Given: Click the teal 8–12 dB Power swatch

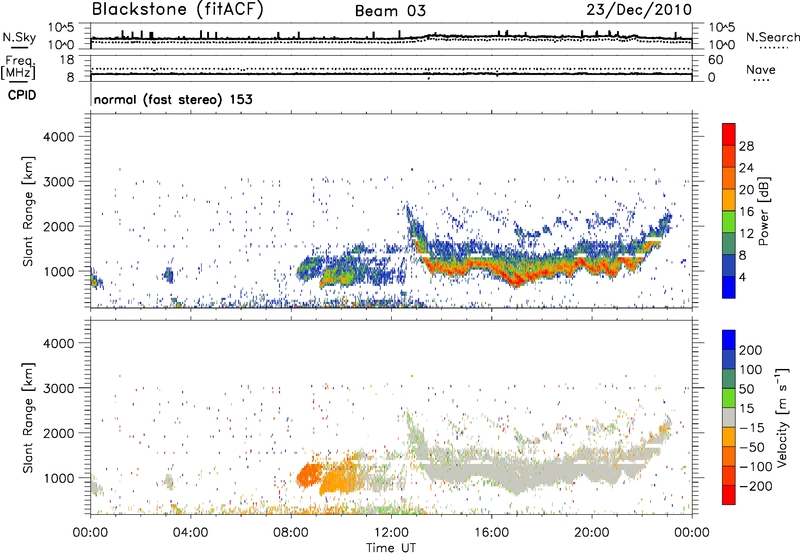Looking at the screenshot, I should pos(729,244).
